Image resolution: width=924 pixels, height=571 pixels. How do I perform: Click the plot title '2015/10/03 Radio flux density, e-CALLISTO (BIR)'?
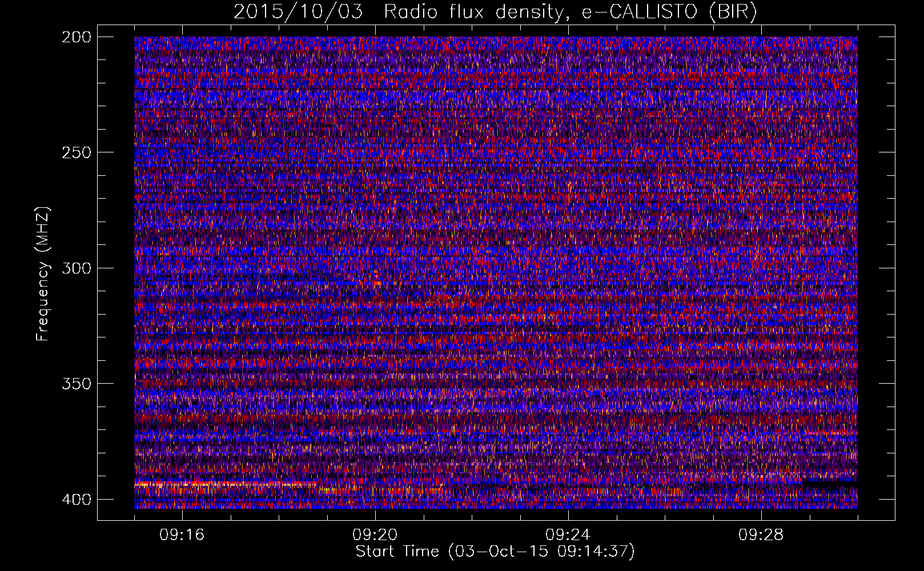(495, 12)
